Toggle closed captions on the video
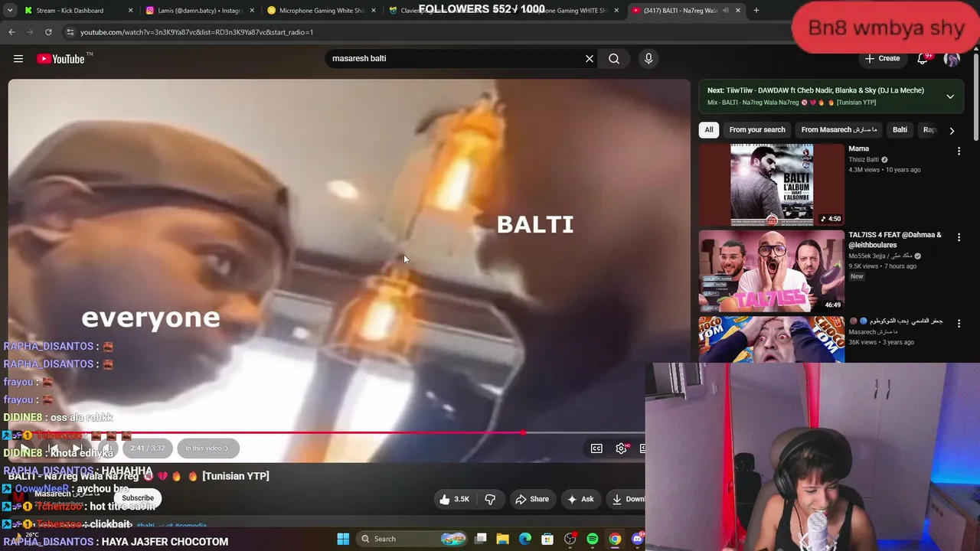 point(596,448)
